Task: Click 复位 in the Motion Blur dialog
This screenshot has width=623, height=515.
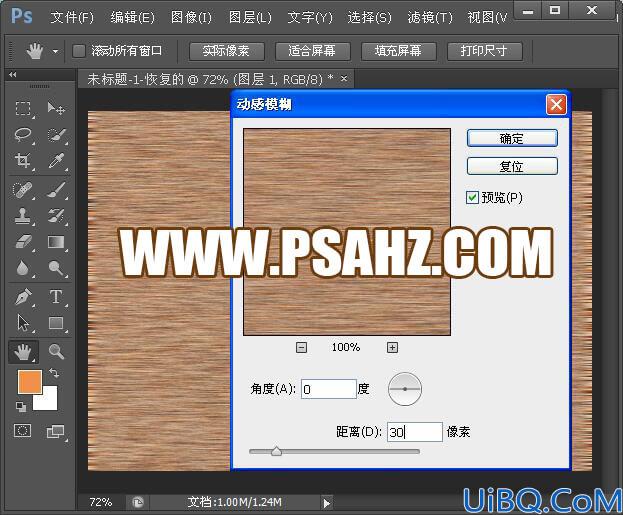Action: click(512, 166)
